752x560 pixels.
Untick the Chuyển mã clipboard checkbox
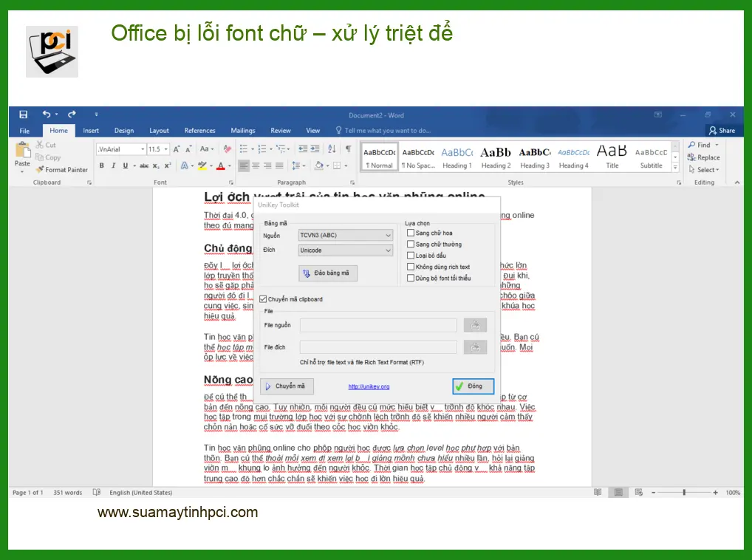click(x=263, y=299)
